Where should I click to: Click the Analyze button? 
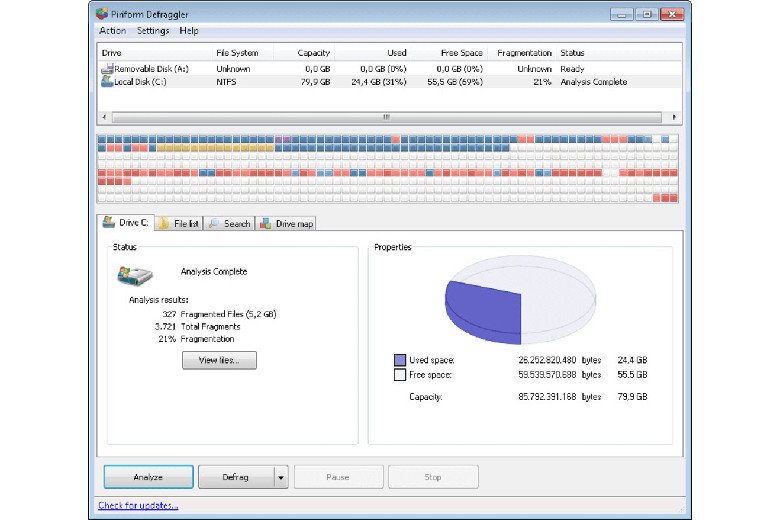click(148, 477)
